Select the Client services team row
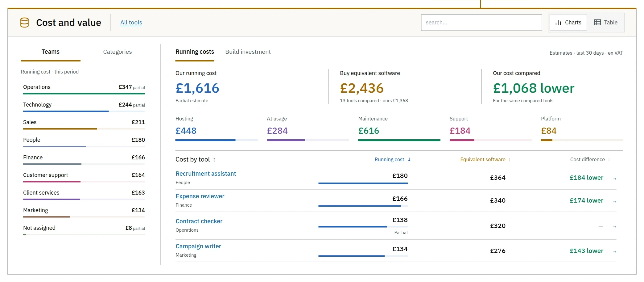This screenshot has height=282, width=644. point(84,194)
